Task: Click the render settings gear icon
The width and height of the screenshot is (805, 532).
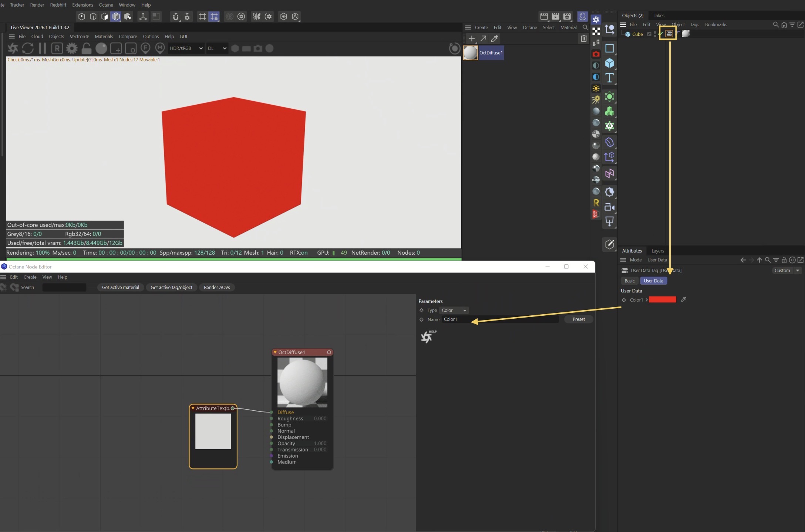Action: tap(72, 48)
